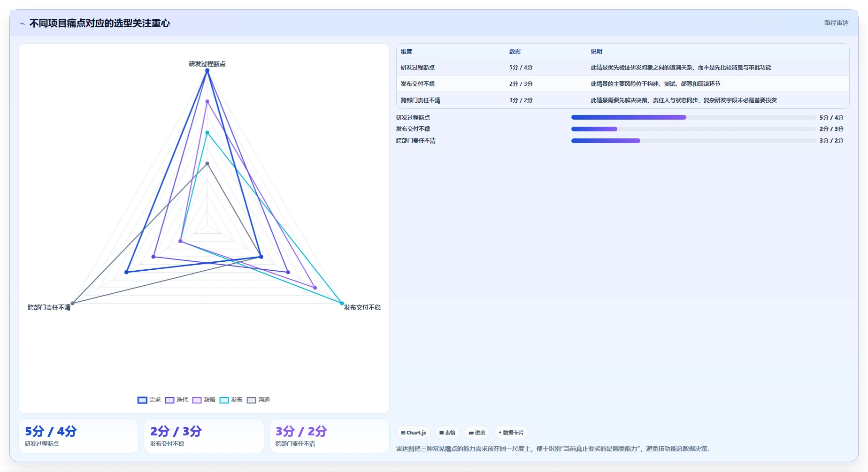Click the 维度 column header
Screen dimensions: 868x472
pos(407,52)
